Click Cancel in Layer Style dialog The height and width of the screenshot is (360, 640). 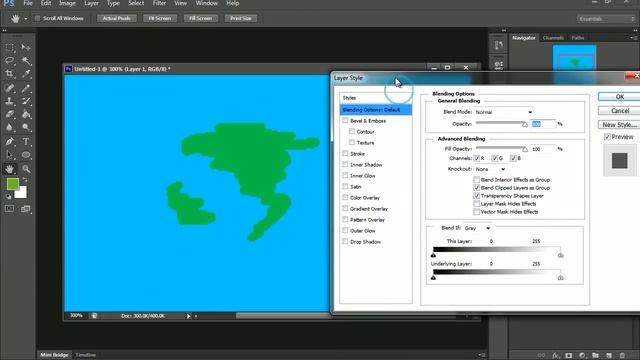[x=620, y=111]
